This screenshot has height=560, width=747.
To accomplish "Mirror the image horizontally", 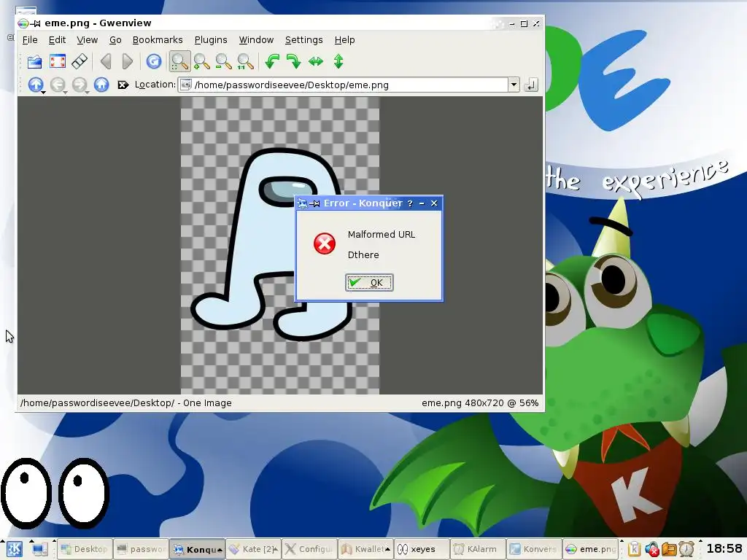I will pos(316,61).
